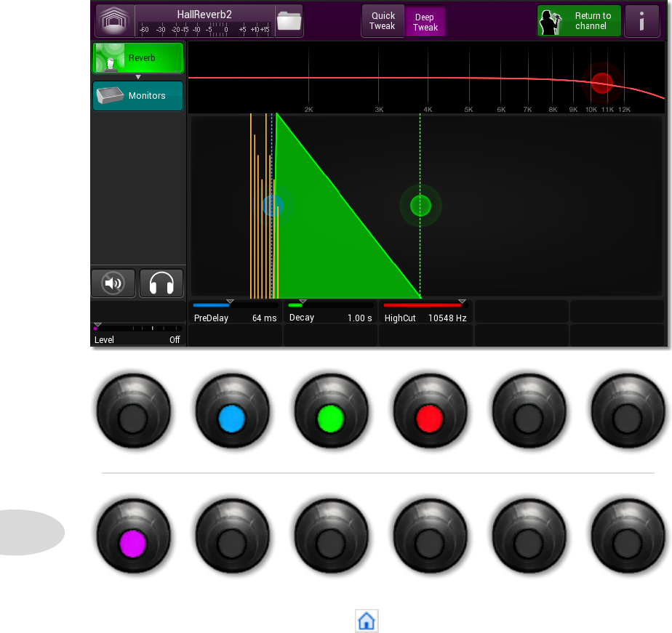Open the info button
The height and width of the screenshot is (633, 672).
click(641, 20)
